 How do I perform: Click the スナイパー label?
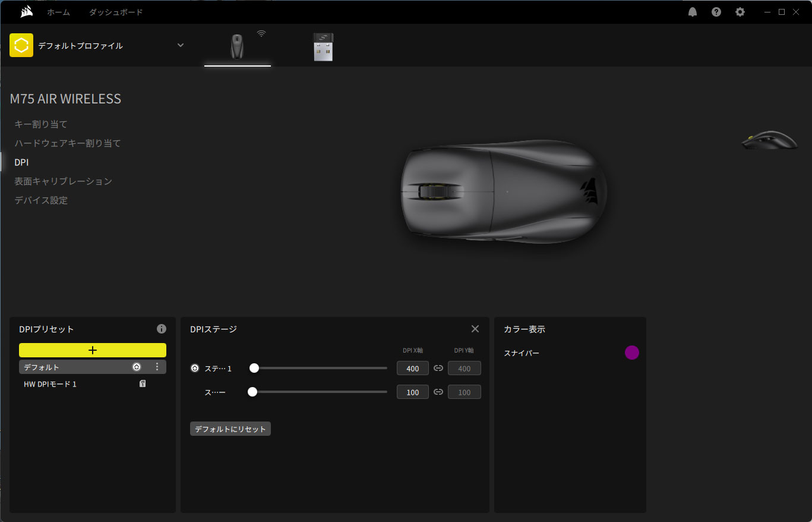click(x=522, y=353)
